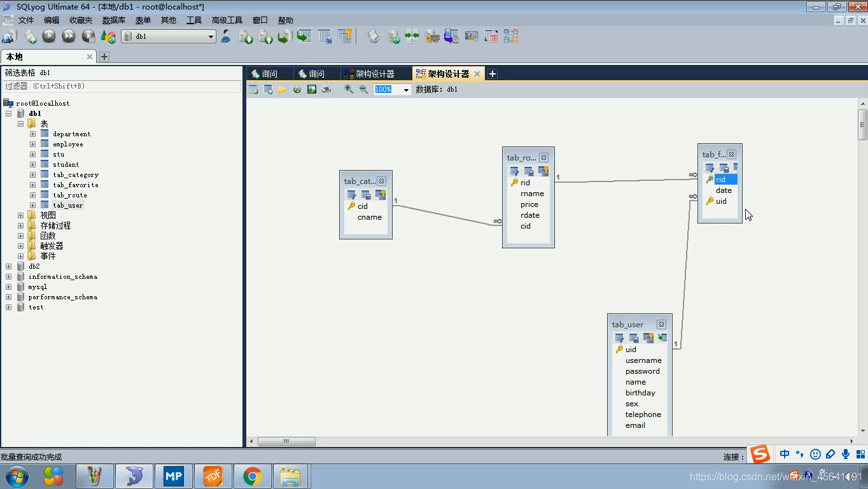Click the canvas scrollbar right arrow
This screenshot has width=868, height=489.
pyautogui.click(x=852, y=441)
